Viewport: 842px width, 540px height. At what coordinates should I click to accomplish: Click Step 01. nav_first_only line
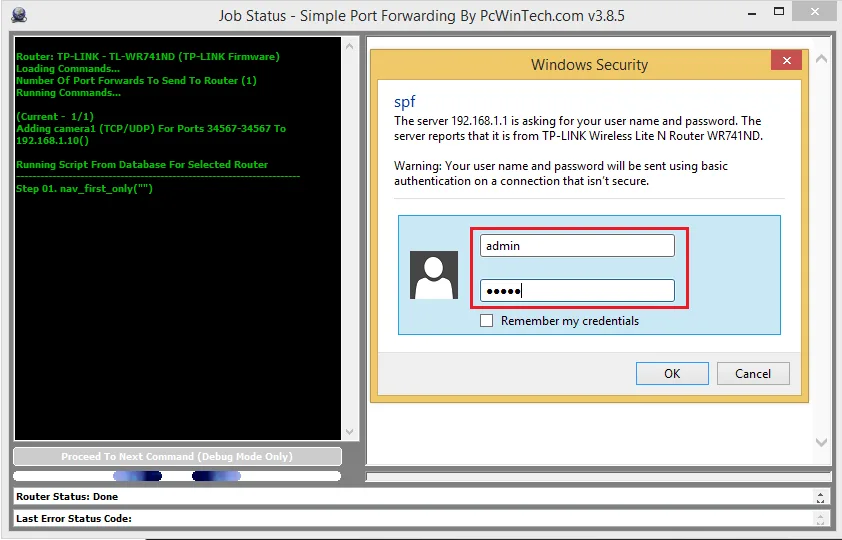click(x=84, y=188)
